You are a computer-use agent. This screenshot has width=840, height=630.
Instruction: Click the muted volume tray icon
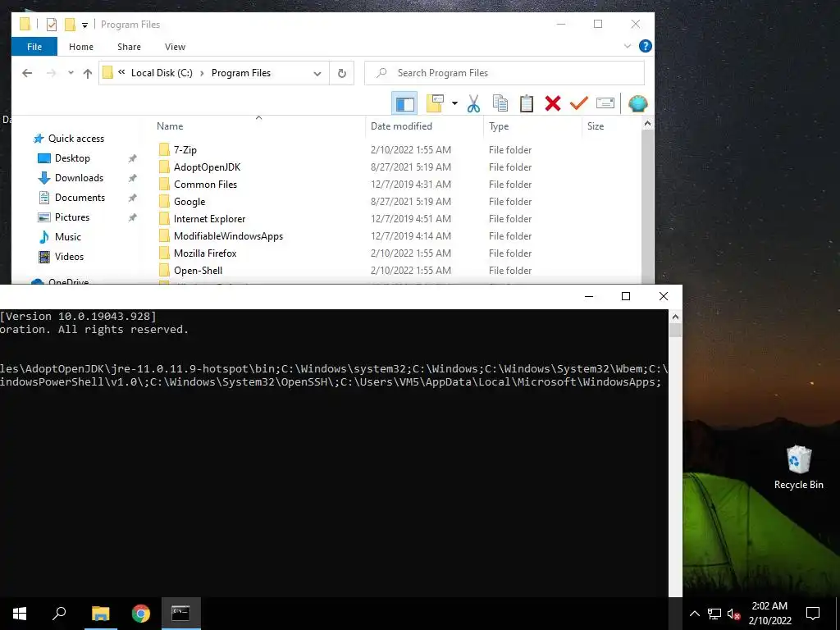point(733,614)
